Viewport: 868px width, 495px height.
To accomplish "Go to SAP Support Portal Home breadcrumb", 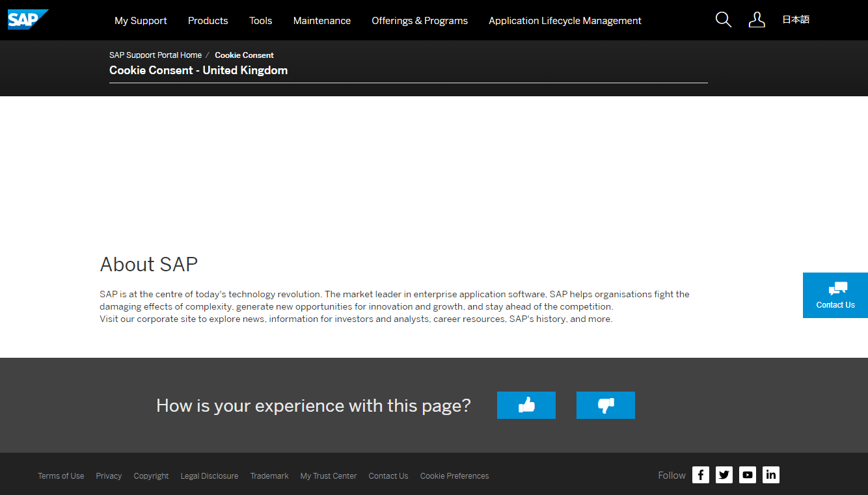I will pos(156,55).
